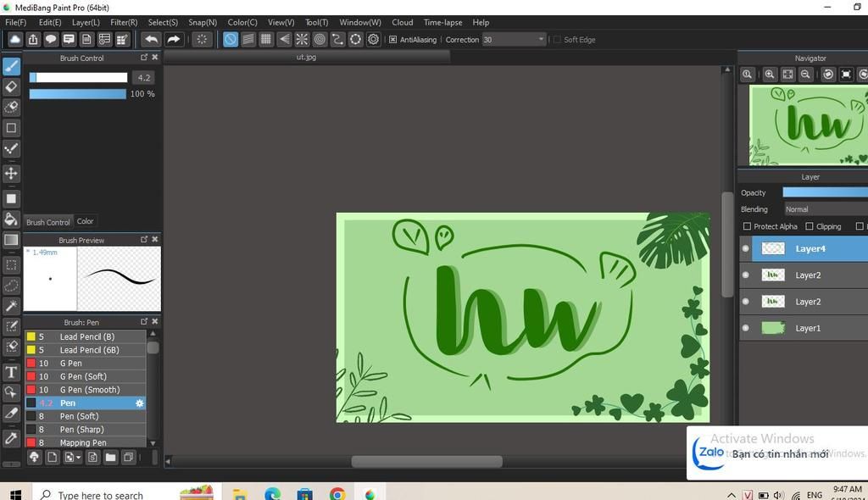Click the Redo arrow in the toolbar
This screenshot has height=500, width=868.
click(x=173, y=39)
